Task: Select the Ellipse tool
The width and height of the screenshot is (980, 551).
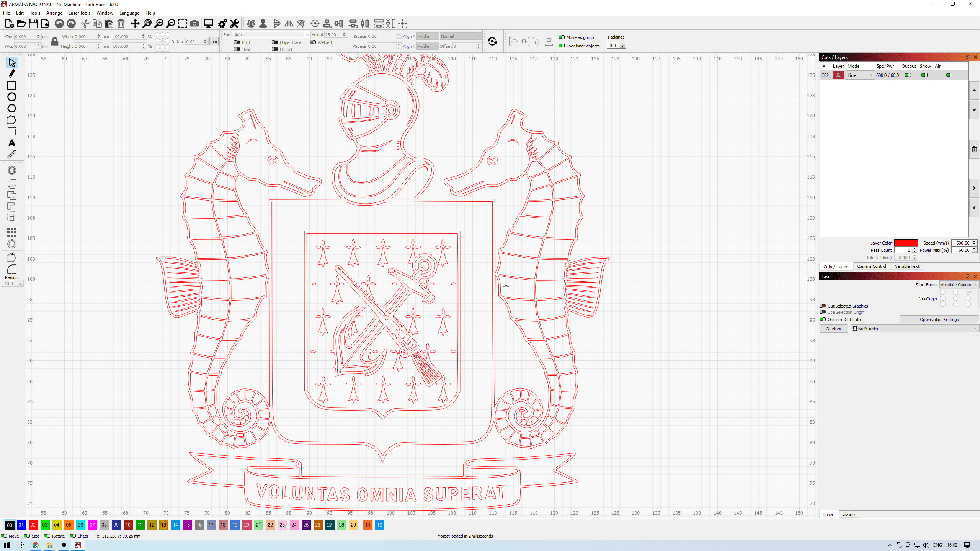Action: point(12,97)
